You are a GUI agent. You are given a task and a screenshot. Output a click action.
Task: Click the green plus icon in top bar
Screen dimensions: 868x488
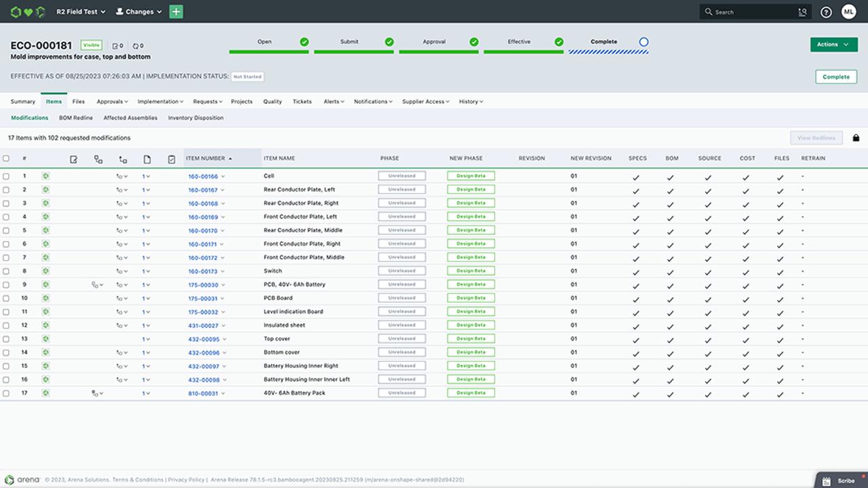(x=176, y=12)
